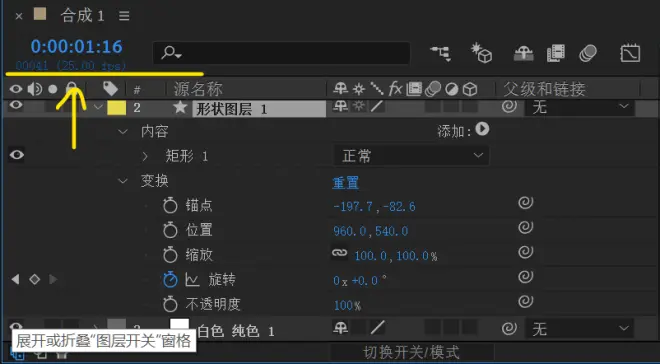
Task: Click yellow label color of 形状图层 1
Action: (117, 108)
